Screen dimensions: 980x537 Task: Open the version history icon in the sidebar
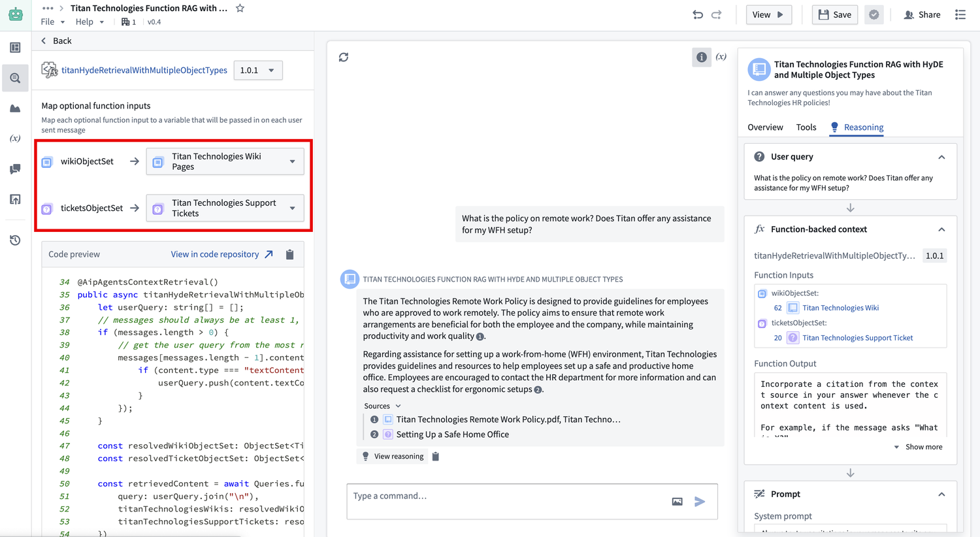(x=15, y=240)
